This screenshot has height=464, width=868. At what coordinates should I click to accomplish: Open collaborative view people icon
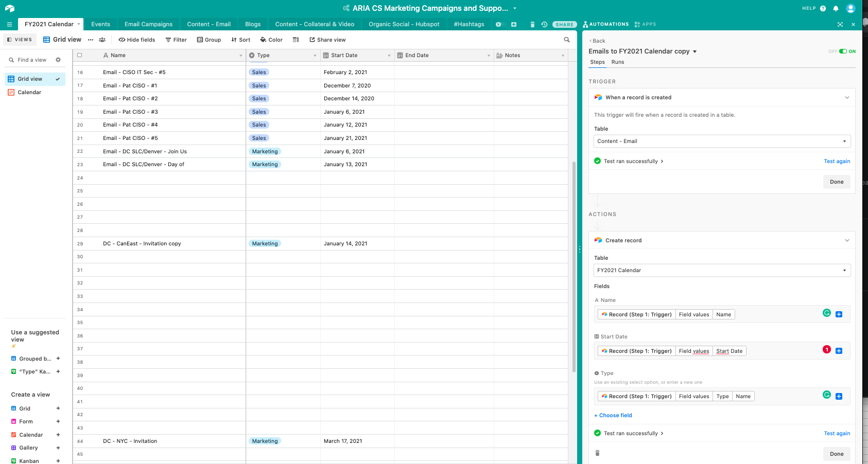(x=102, y=40)
